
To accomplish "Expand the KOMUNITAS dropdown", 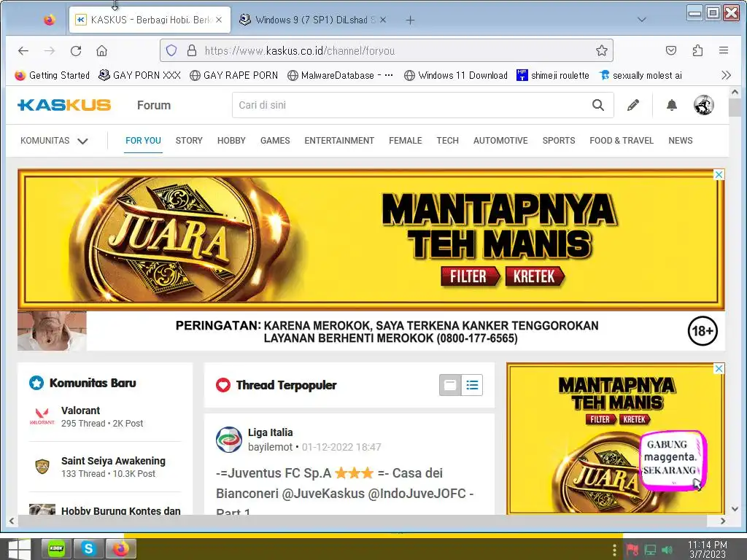I will [54, 141].
